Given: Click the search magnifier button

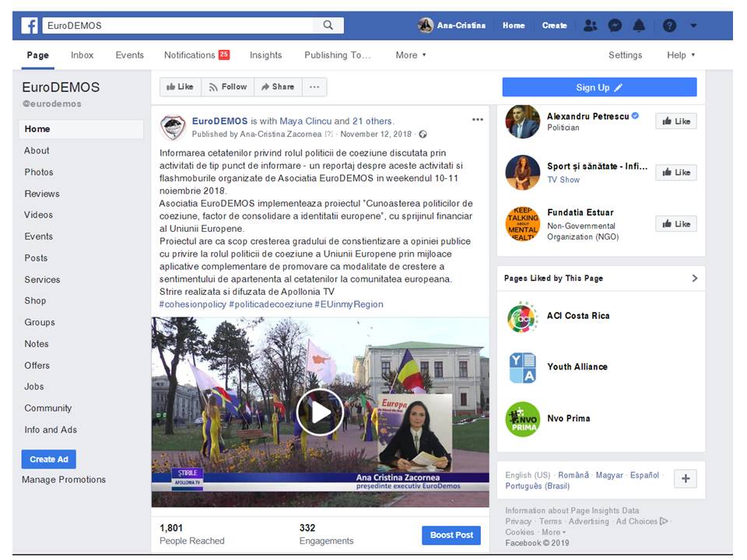Looking at the screenshot, I should [328, 25].
